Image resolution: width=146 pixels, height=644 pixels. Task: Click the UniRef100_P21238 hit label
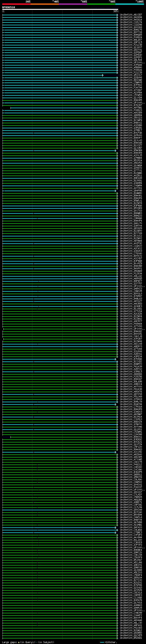pos(131,45)
